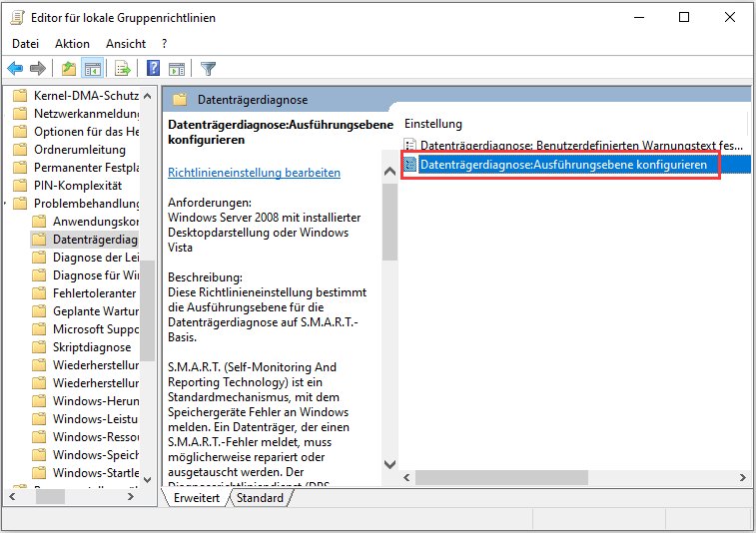This screenshot has height=533, width=756.
Task: Click the Skriptdiagnose folder icon
Action: (x=39, y=347)
